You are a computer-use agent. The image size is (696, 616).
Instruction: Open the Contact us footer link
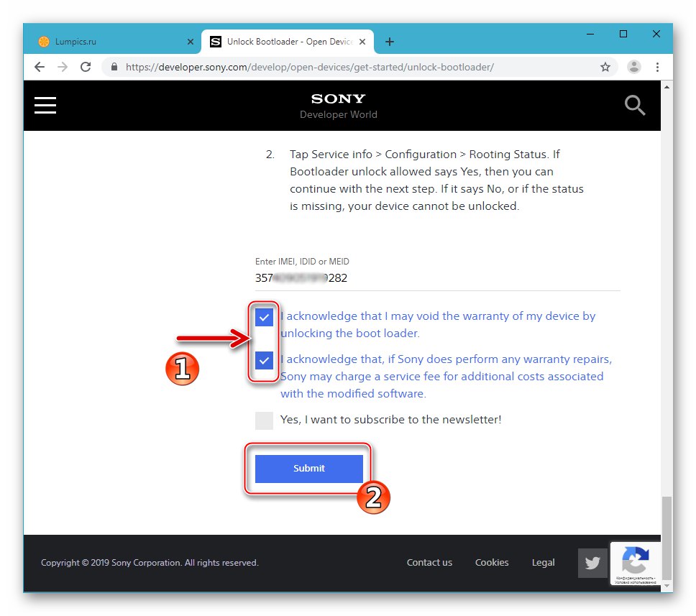pos(429,563)
